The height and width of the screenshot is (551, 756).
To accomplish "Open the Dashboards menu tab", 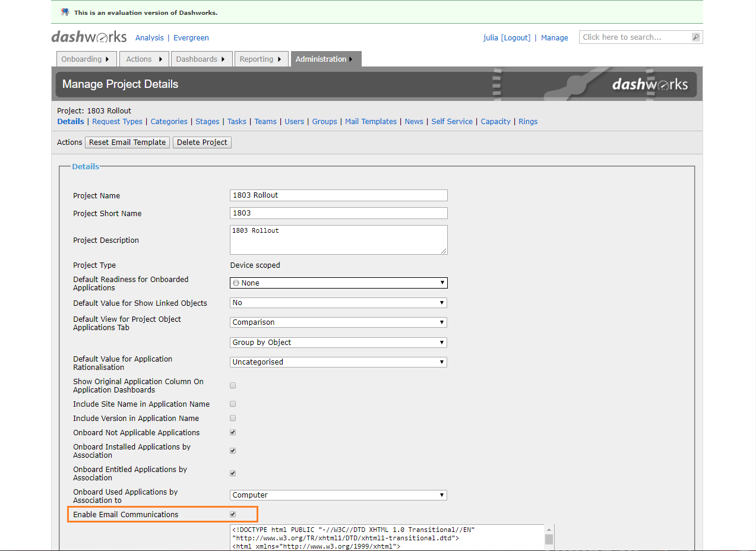I will coord(201,59).
